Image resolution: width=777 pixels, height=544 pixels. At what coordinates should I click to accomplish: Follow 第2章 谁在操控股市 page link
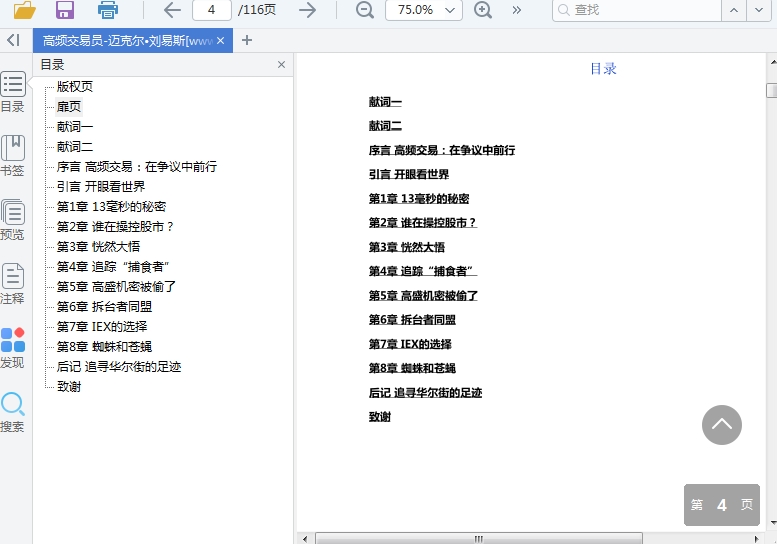tap(423, 223)
